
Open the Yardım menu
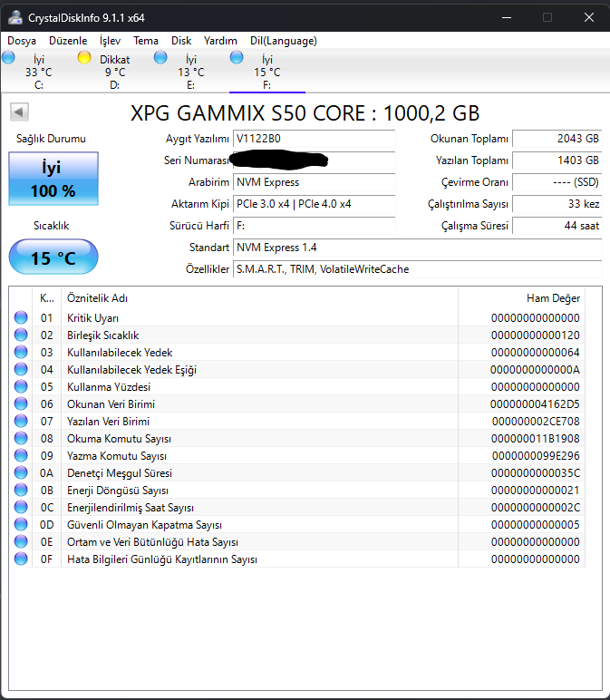220,41
